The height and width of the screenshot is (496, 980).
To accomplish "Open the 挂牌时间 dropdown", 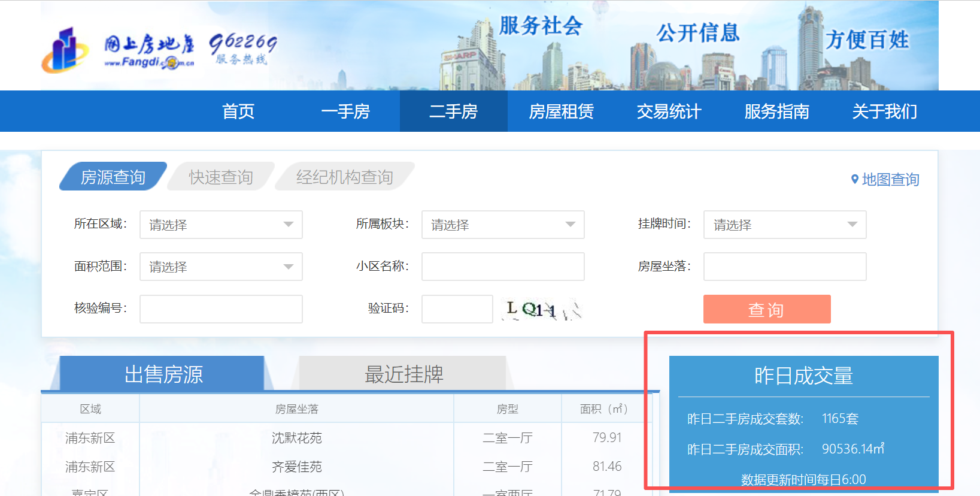I will coord(784,225).
